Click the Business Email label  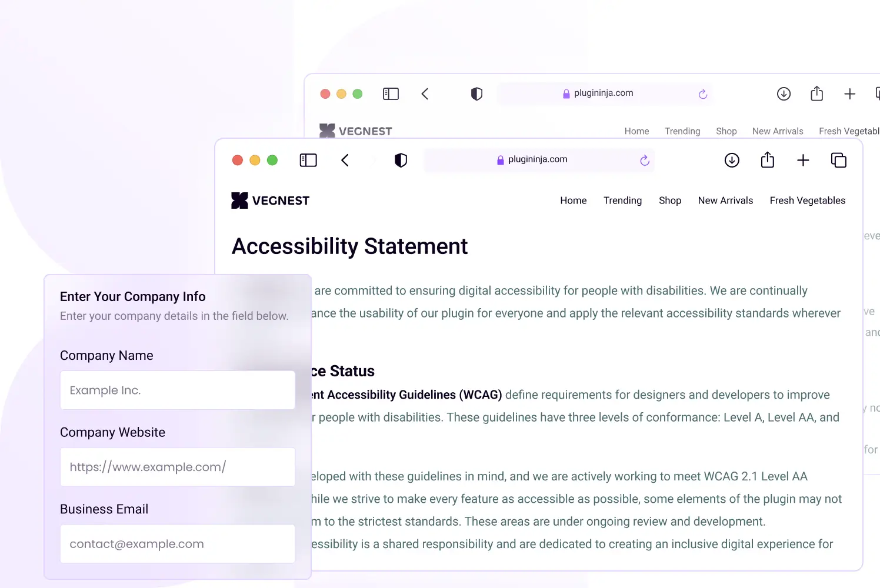(104, 509)
